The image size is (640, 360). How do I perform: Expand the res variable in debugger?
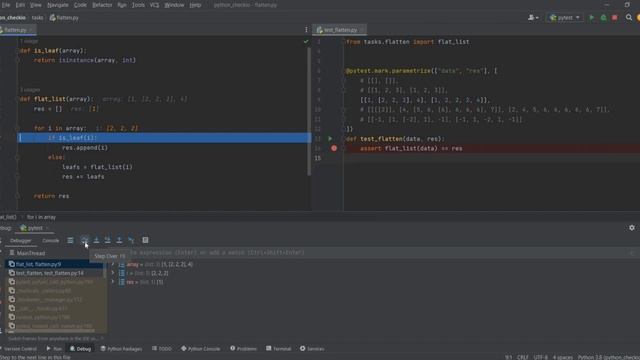tap(113, 282)
